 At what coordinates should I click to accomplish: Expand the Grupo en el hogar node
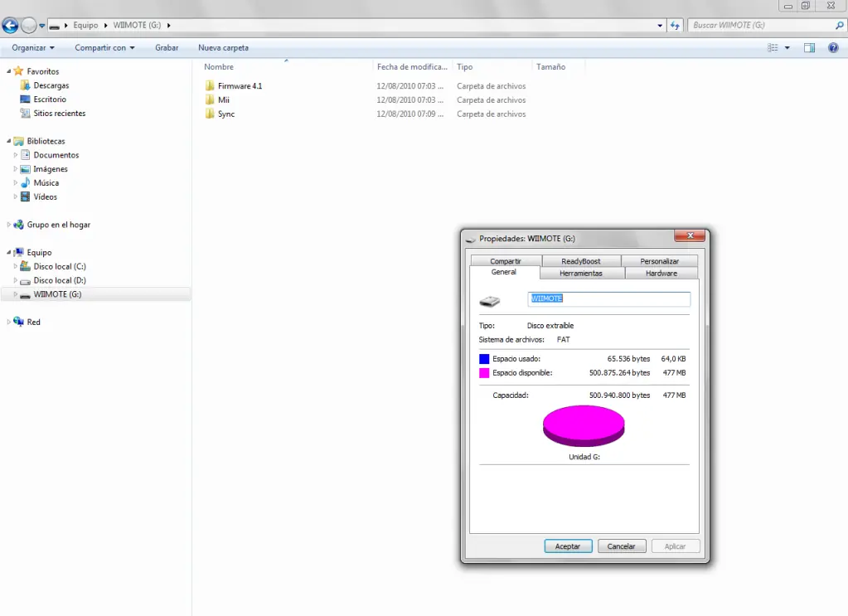click(8, 225)
